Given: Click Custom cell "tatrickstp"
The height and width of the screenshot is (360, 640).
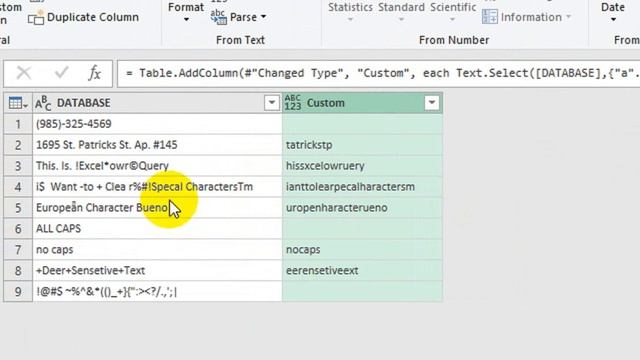Looking at the screenshot, I should [362, 144].
